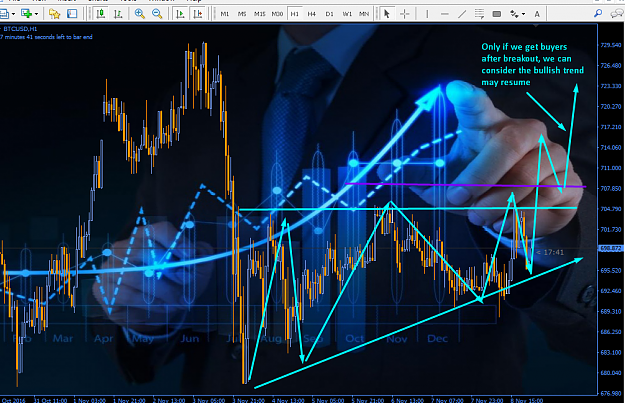Select the M15 timeframe
The width and height of the screenshot is (625, 403).
[x=259, y=14]
